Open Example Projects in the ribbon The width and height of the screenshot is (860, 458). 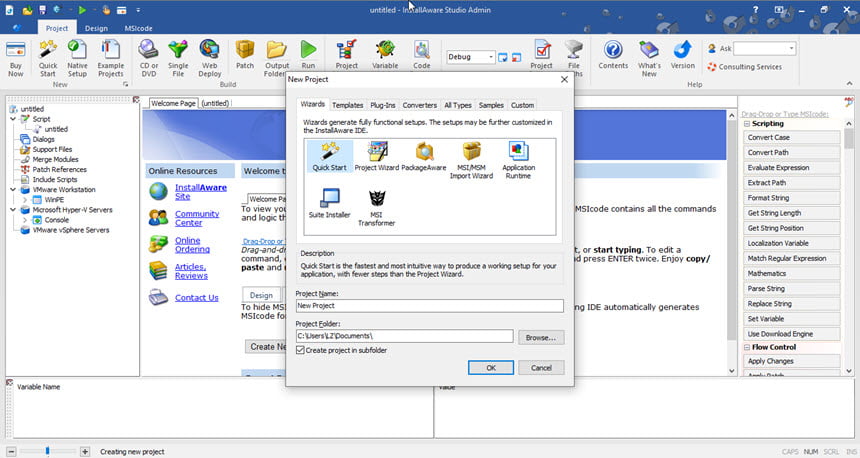click(111, 58)
